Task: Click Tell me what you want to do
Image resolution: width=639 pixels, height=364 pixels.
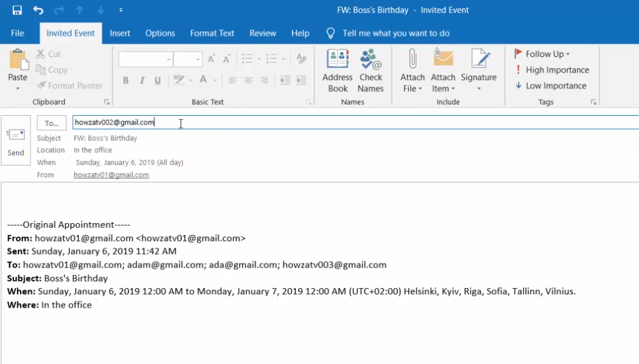Action: 396,33
